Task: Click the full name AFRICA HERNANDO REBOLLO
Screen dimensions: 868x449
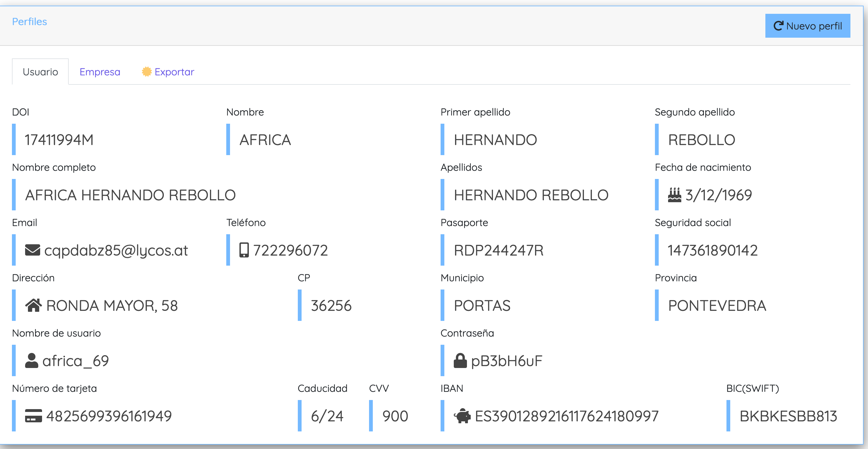Action: pos(131,195)
